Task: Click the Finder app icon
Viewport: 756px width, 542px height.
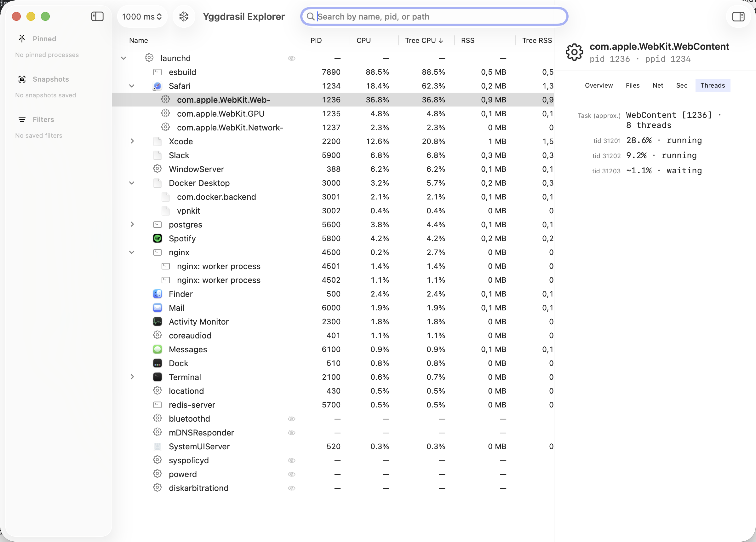Action: coord(157,294)
